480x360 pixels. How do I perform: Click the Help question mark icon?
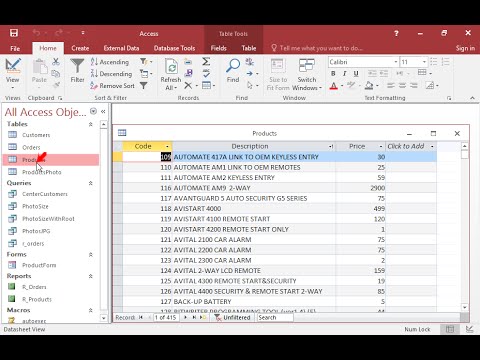(x=396, y=33)
